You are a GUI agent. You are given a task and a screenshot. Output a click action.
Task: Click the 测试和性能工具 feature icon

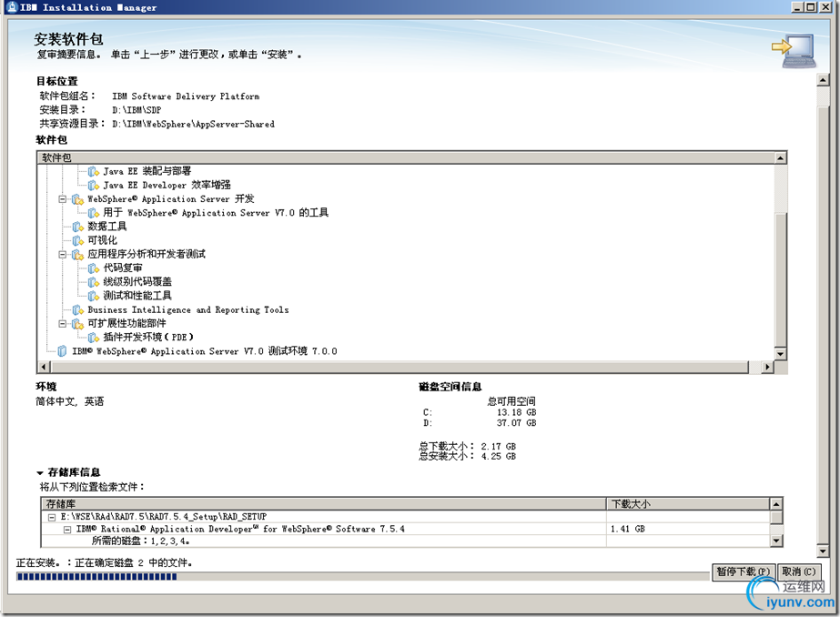coord(93,296)
